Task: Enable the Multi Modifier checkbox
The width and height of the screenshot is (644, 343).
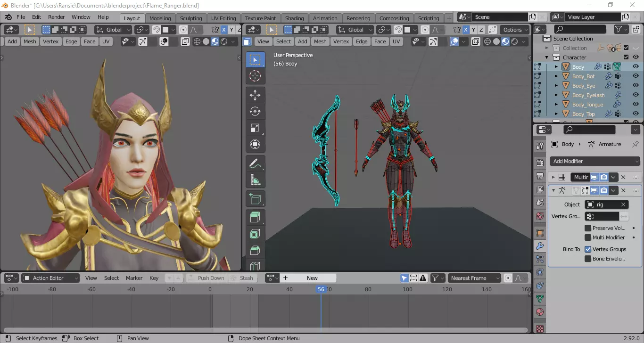Action: [588, 237]
